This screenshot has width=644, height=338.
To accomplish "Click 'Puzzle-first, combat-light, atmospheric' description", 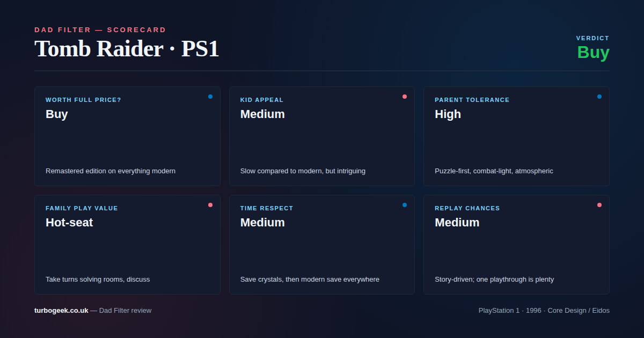I will [x=494, y=171].
